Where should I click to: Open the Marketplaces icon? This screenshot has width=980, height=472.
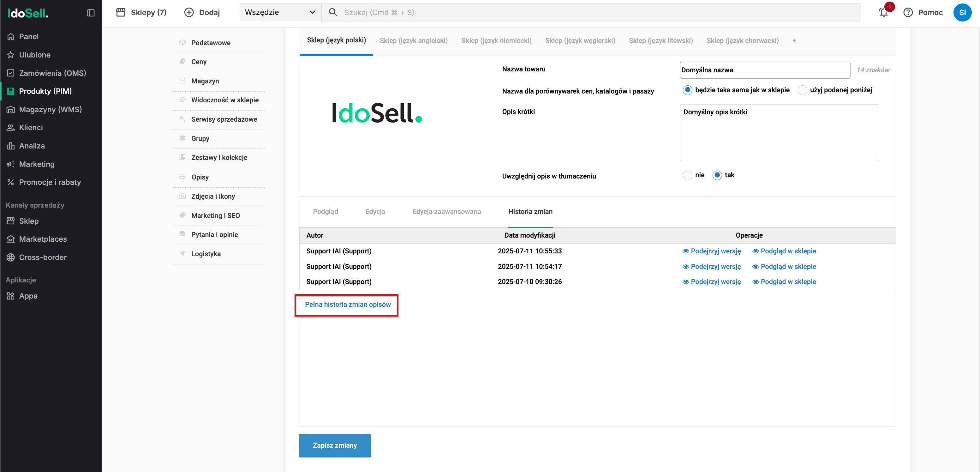point(11,239)
